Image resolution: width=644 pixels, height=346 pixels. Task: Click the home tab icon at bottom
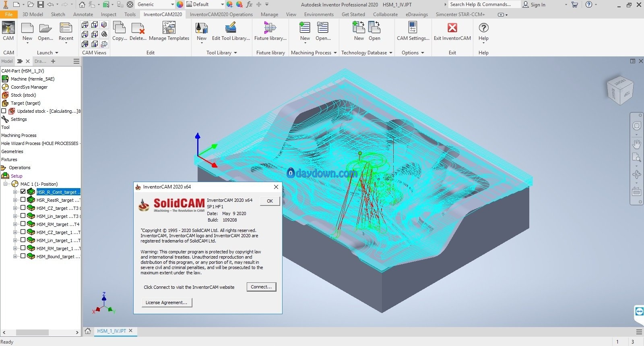pos(88,331)
